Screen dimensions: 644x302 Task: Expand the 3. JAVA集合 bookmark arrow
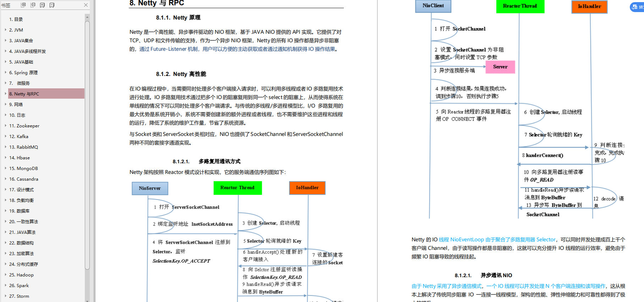pos(6,40)
